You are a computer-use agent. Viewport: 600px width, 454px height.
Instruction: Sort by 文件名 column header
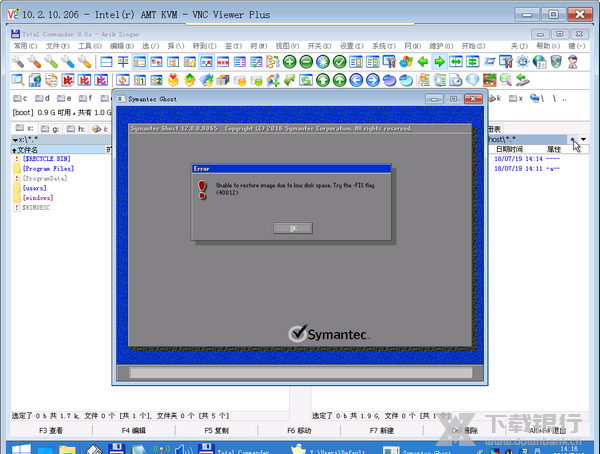[x=58, y=150]
